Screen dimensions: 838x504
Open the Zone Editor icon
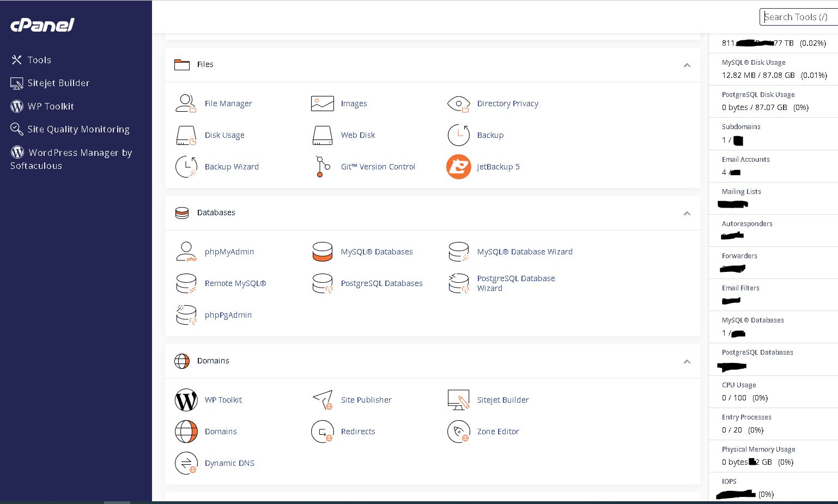(x=458, y=432)
